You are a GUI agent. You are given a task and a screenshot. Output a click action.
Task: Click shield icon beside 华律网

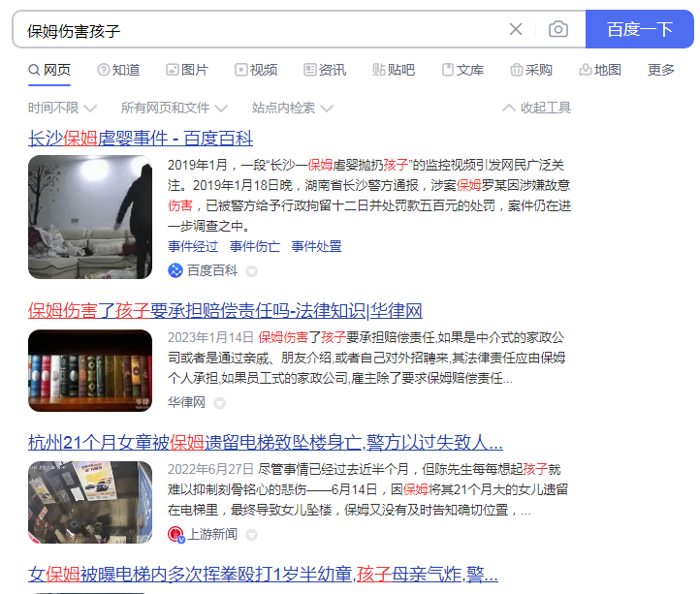pos(219,402)
